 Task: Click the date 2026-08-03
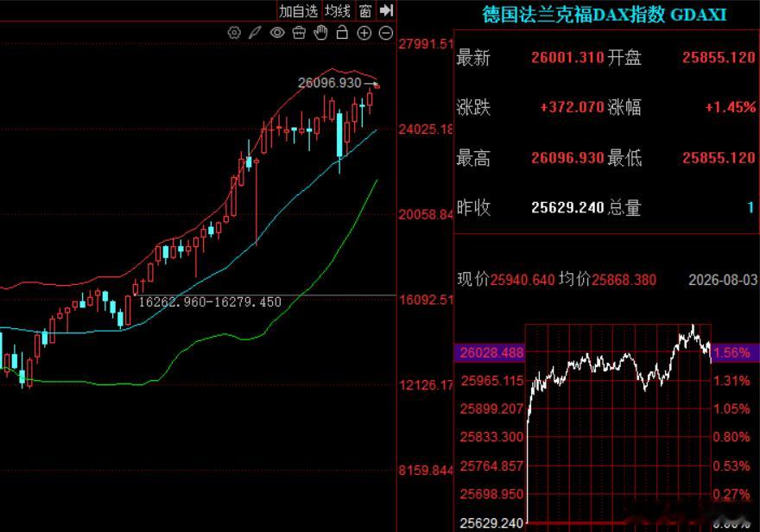coord(723,280)
